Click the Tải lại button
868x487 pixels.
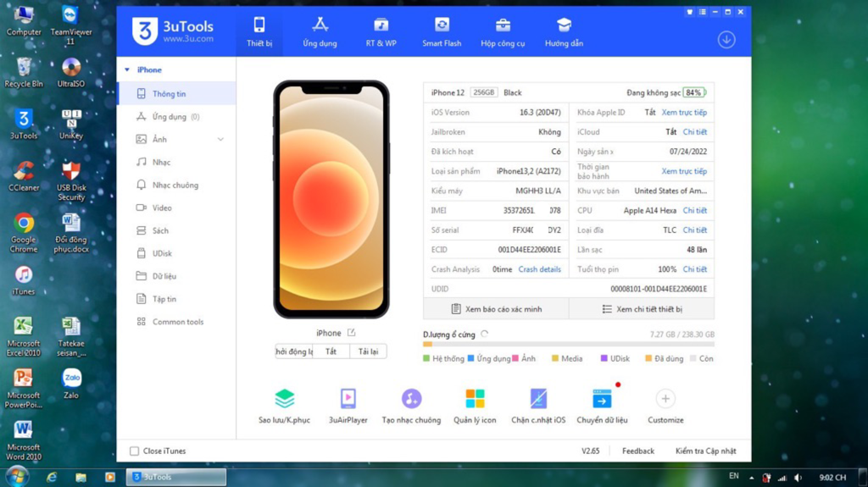368,351
